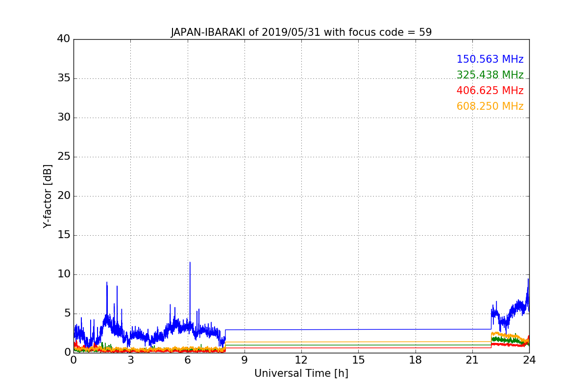
Task: Select the 406.625 MHz legend label
Action: click(490, 91)
